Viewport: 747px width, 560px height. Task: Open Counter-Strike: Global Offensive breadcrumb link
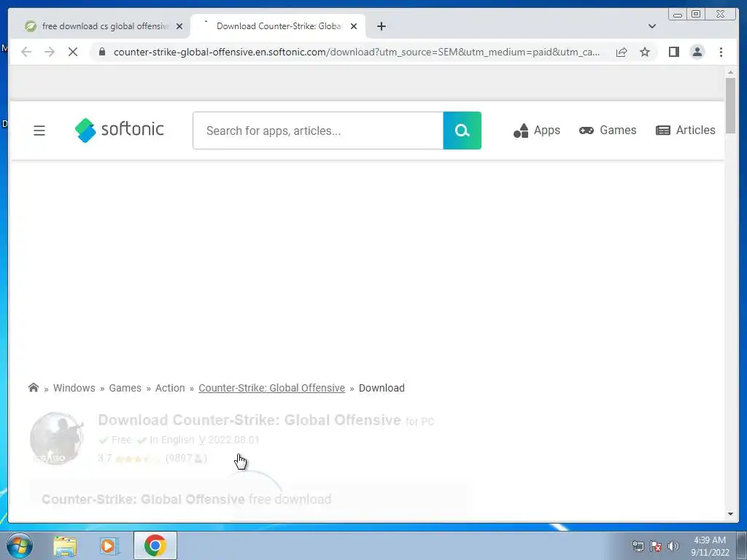pyautogui.click(x=271, y=388)
